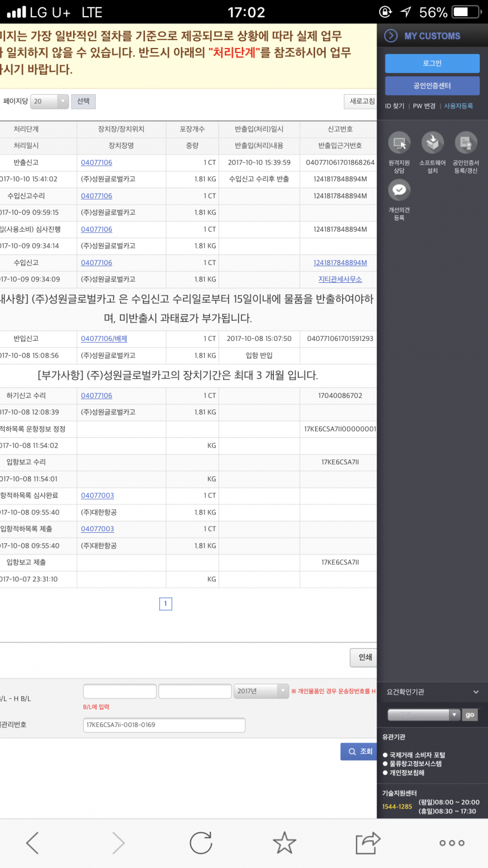This screenshot has height=868, width=488.
Task: Open the 페이지당 20 dropdown
Action: [x=50, y=102]
